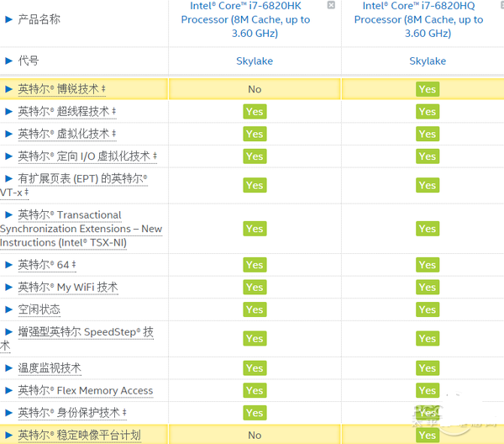Open the i7-6820HQ processor link
Viewport: 504px width, 444px height.
tap(418, 19)
